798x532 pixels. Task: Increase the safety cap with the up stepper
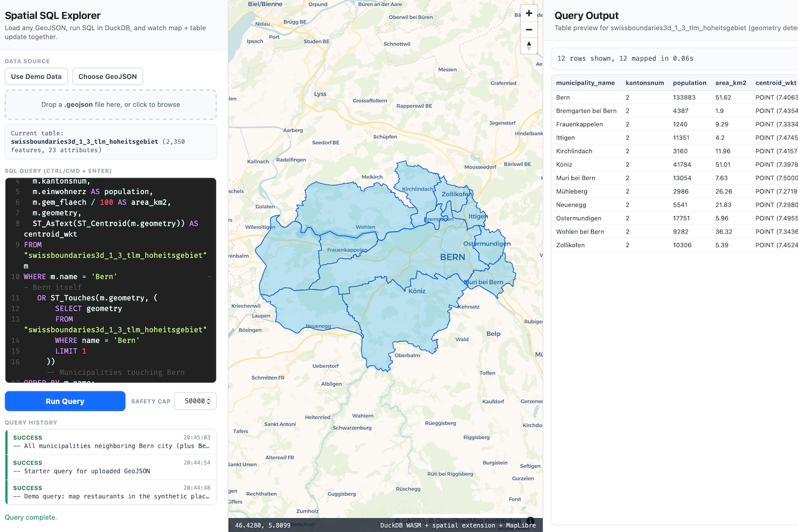210,398
